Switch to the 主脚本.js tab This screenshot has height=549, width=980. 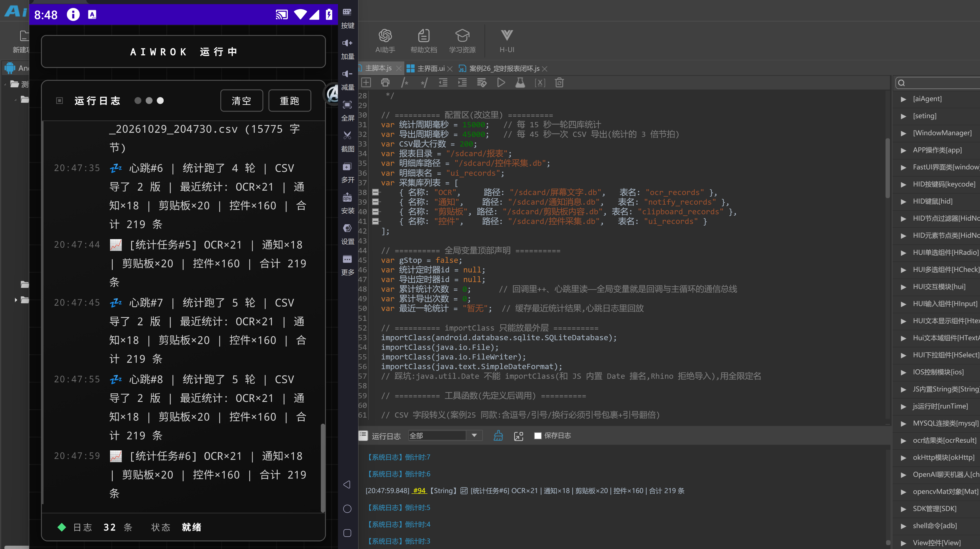pos(378,68)
